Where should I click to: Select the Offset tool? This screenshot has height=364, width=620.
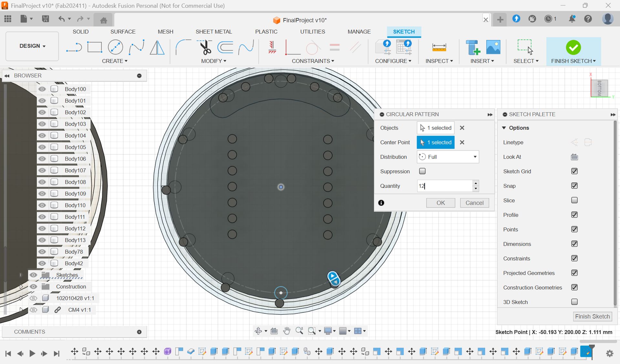click(x=225, y=47)
